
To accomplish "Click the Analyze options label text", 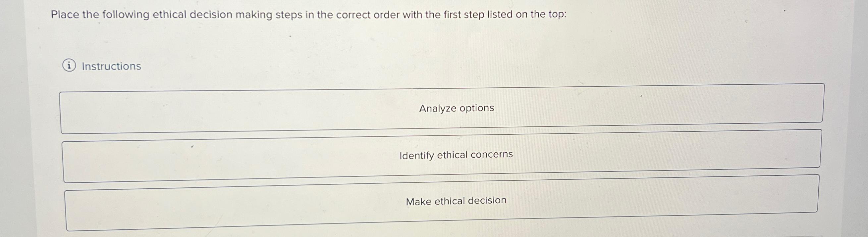I will click(457, 108).
